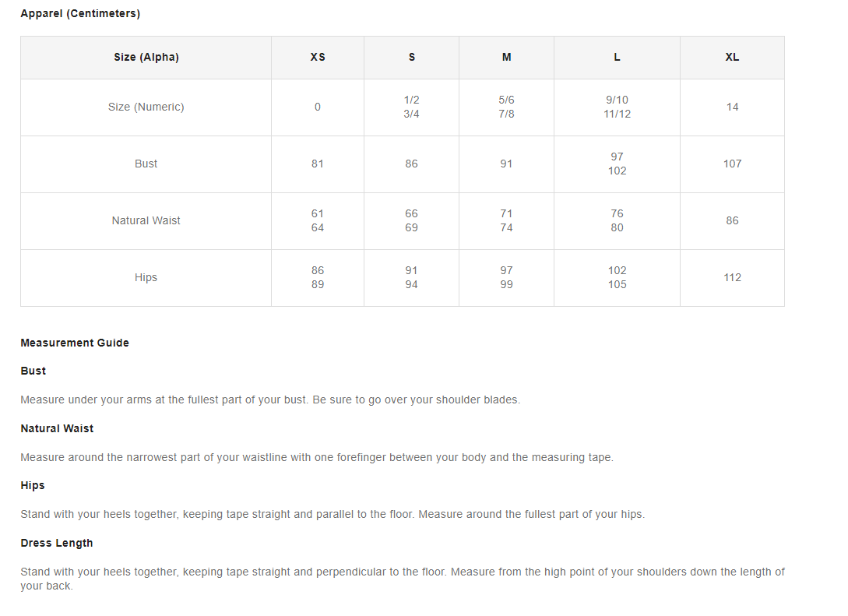Screen dimensions: 848x616
Task: Select the S bust value 86
Action: pos(412,164)
